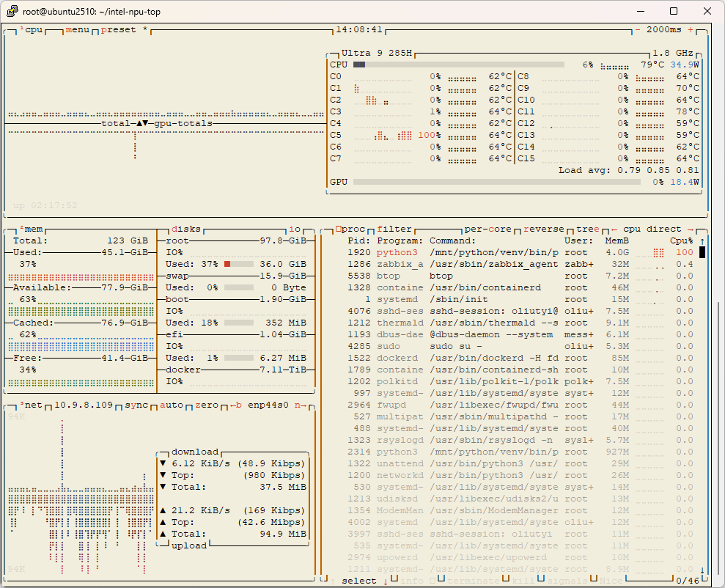Image resolution: width=725 pixels, height=588 pixels.
Task: Cycle the preset option
Action: point(118,30)
